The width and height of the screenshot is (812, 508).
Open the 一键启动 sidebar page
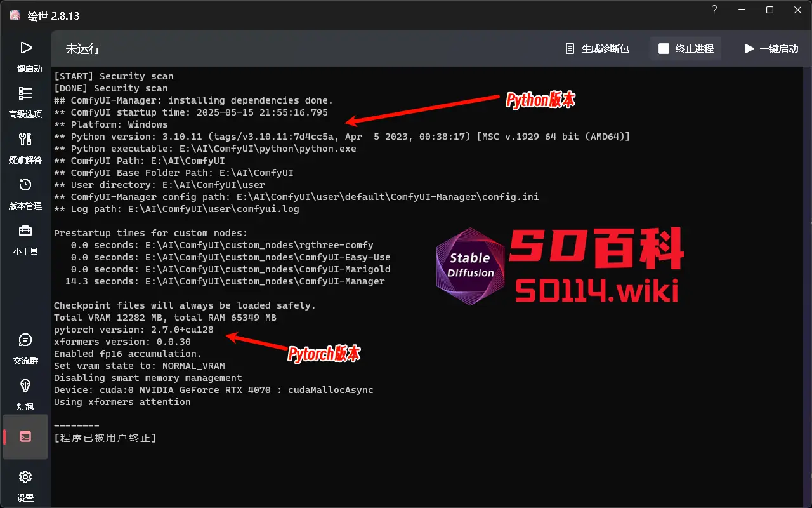click(25, 57)
